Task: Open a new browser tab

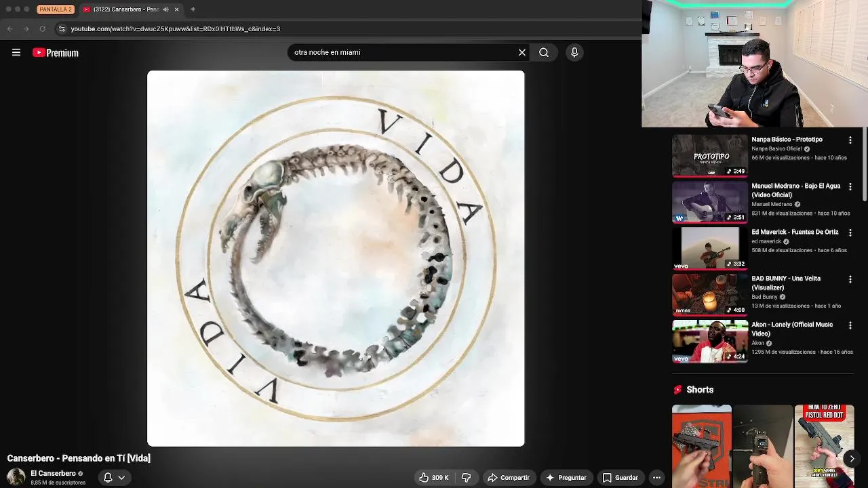Action: pyautogui.click(x=193, y=9)
